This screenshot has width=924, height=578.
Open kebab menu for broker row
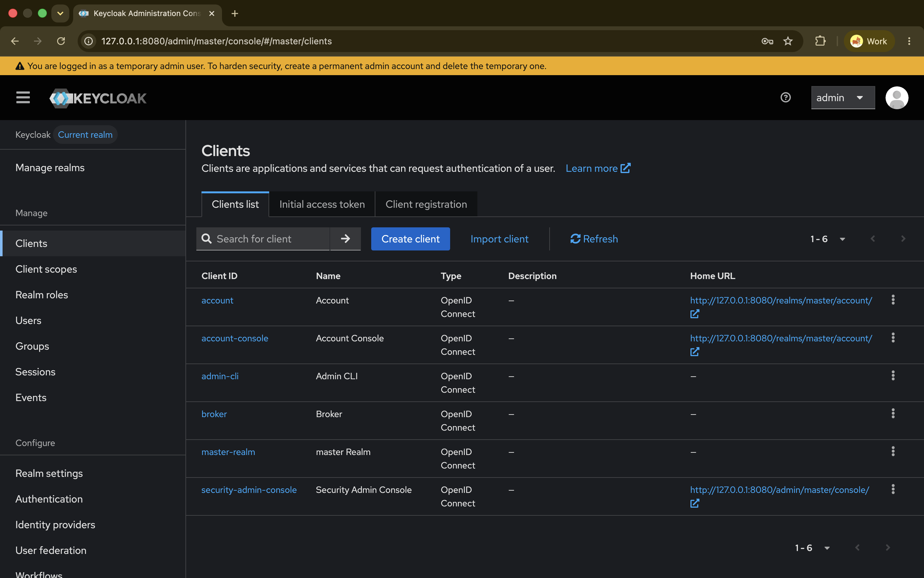(x=893, y=414)
